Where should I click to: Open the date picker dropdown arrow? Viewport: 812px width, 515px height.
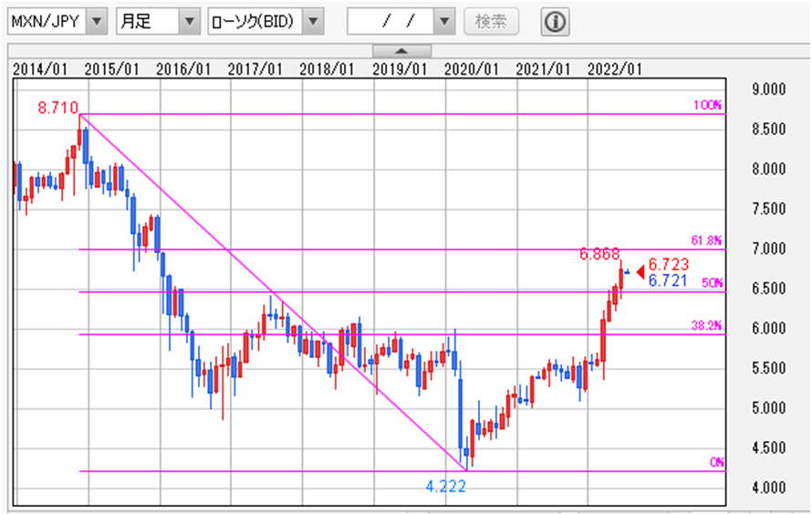pos(444,21)
